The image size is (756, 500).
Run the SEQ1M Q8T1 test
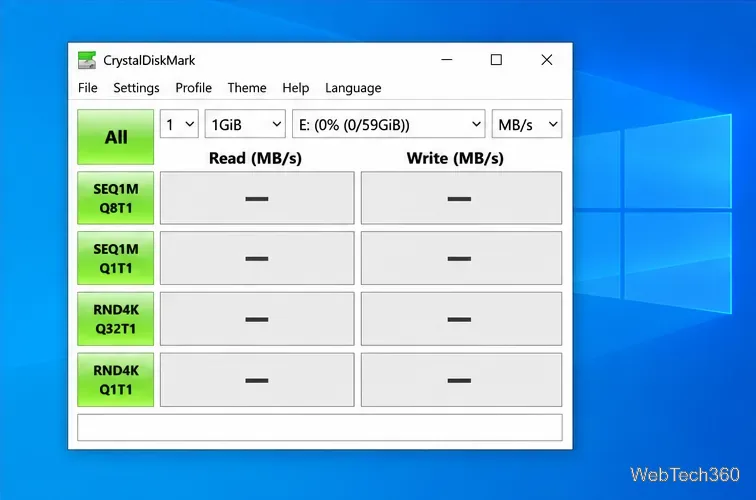point(116,198)
